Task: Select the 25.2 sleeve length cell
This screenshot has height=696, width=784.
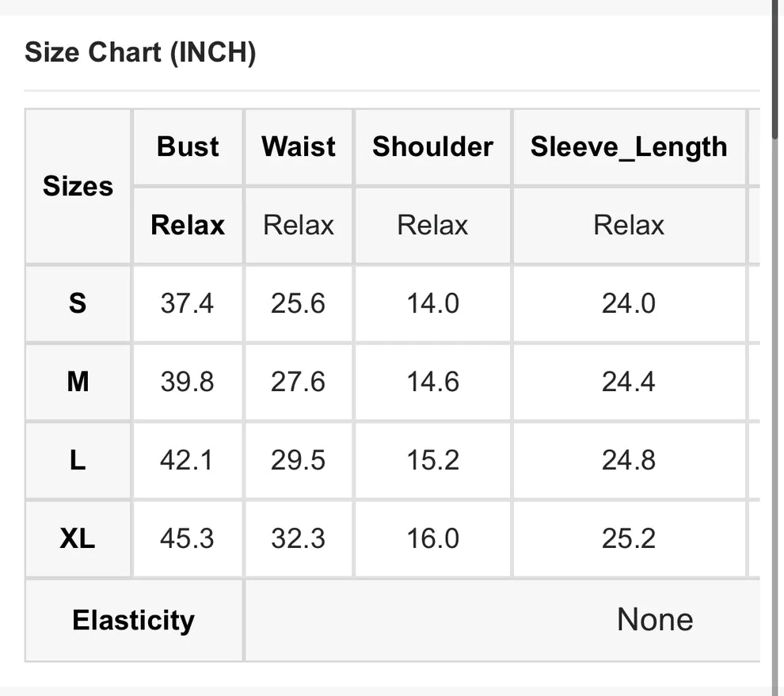Action: click(629, 538)
